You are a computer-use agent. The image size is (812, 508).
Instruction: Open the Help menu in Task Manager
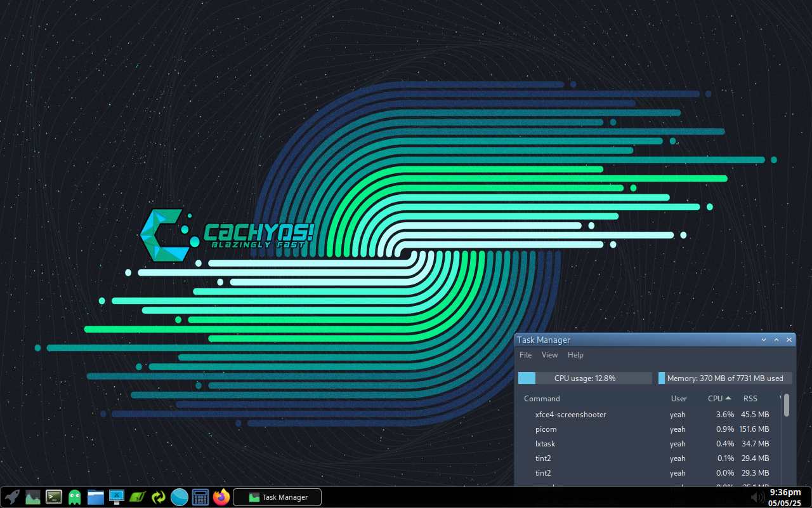pos(575,355)
